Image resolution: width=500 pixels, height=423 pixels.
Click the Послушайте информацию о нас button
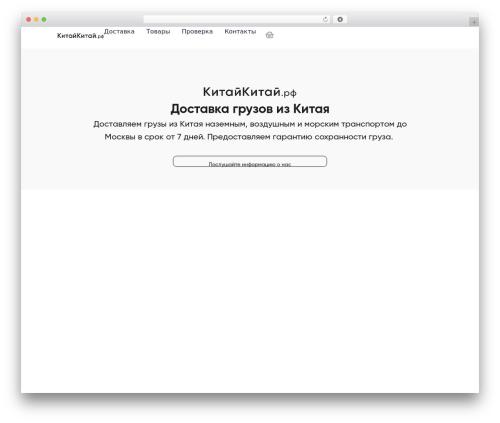pyautogui.click(x=250, y=161)
